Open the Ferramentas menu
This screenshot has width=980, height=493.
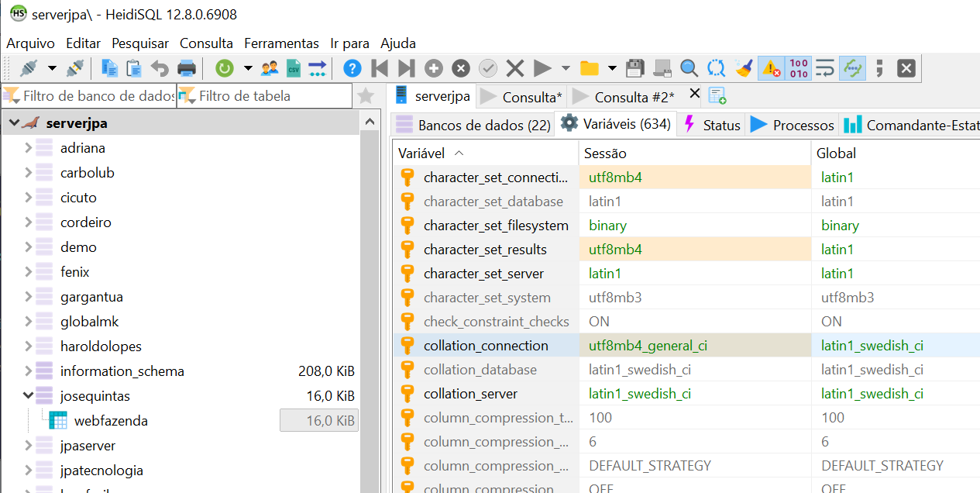pyautogui.click(x=281, y=43)
